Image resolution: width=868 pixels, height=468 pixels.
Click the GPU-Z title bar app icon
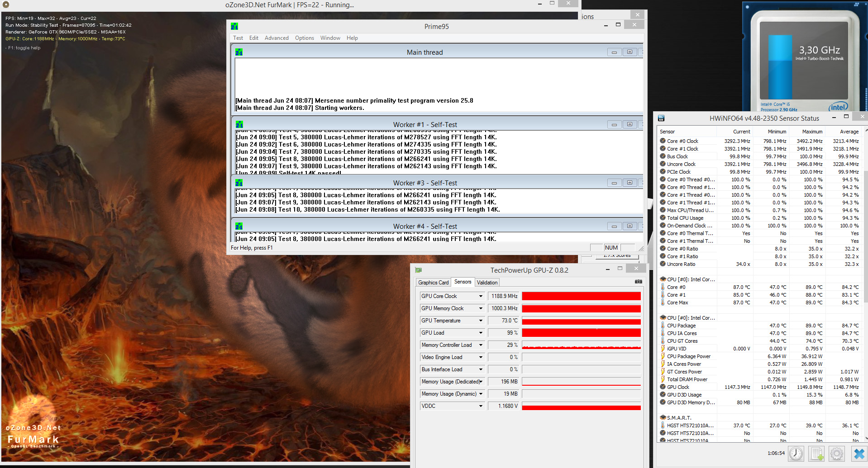419,270
